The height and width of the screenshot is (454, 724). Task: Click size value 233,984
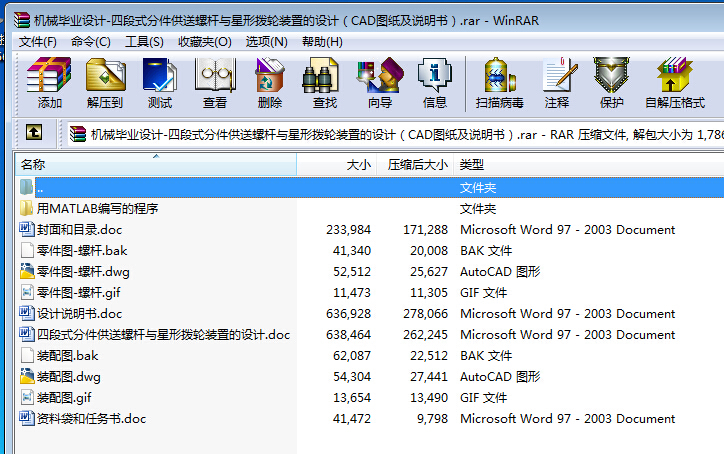point(349,230)
